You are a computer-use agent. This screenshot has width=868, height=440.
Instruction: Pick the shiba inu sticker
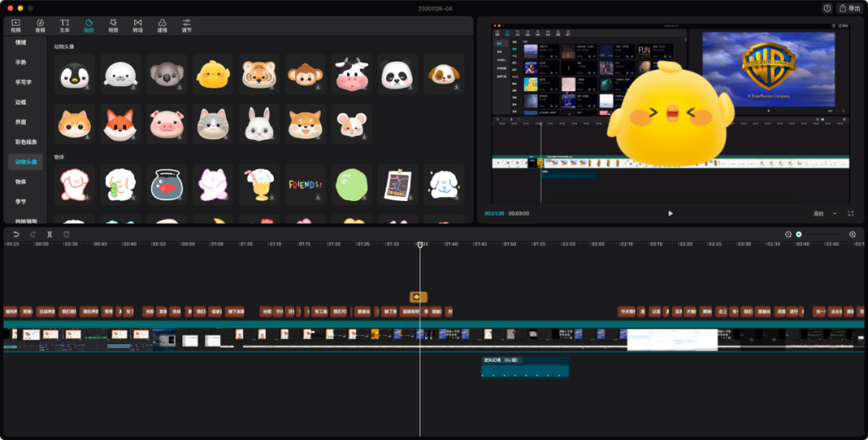pyautogui.click(x=305, y=124)
